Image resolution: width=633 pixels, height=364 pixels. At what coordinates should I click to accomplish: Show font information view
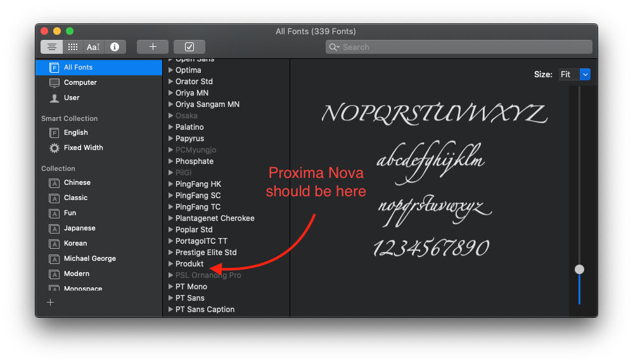point(115,47)
